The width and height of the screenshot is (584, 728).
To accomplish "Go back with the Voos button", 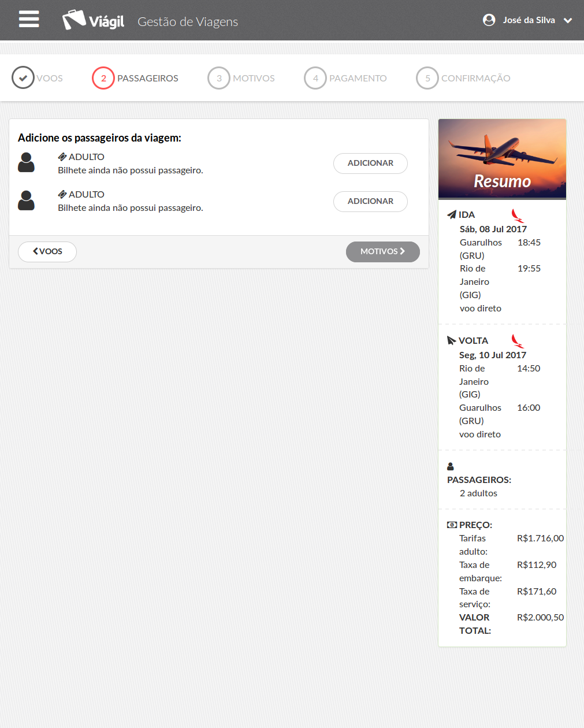I will (x=47, y=252).
